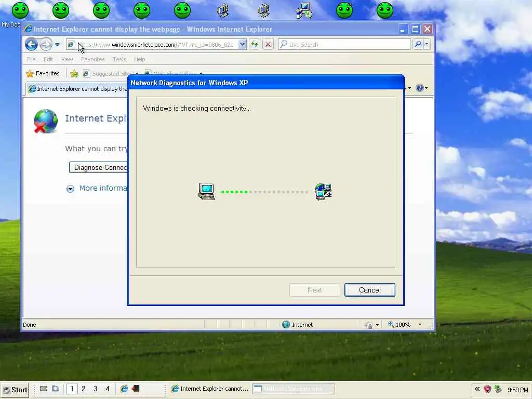Switch to virtual desktop 2
Image resolution: width=532 pixels, height=399 pixels.
[x=84, y=389]
